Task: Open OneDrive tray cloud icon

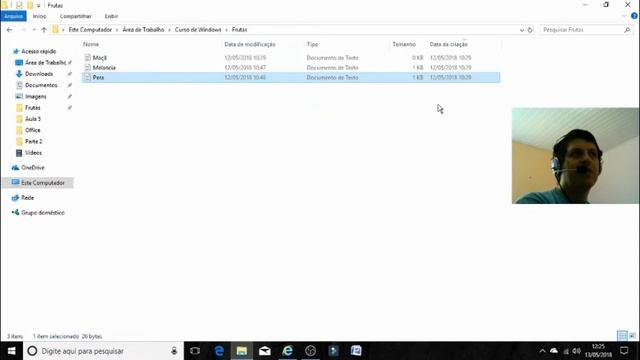Action: 554,351
